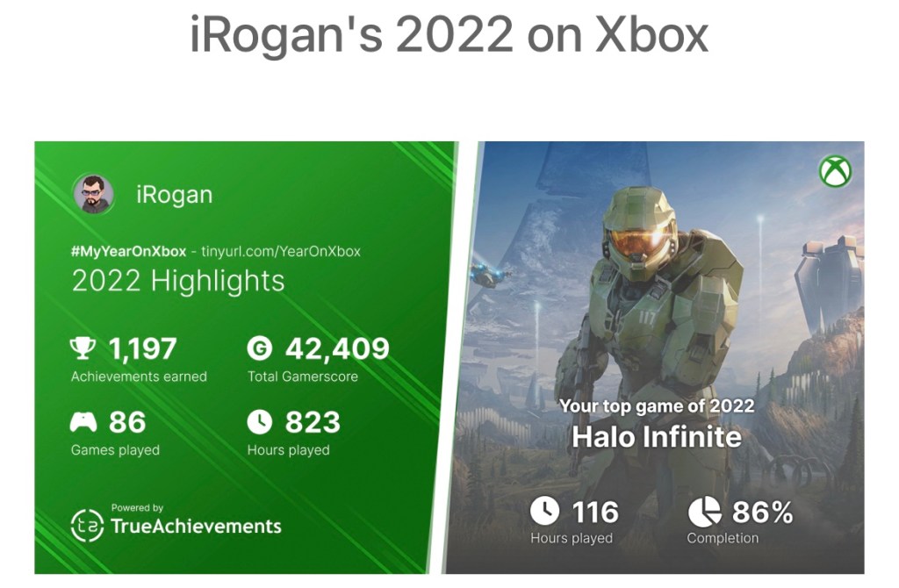The height and width of the screenshot is (588, 899).
Task: Click the clock icon beside 823
Action: coord(260,423)
